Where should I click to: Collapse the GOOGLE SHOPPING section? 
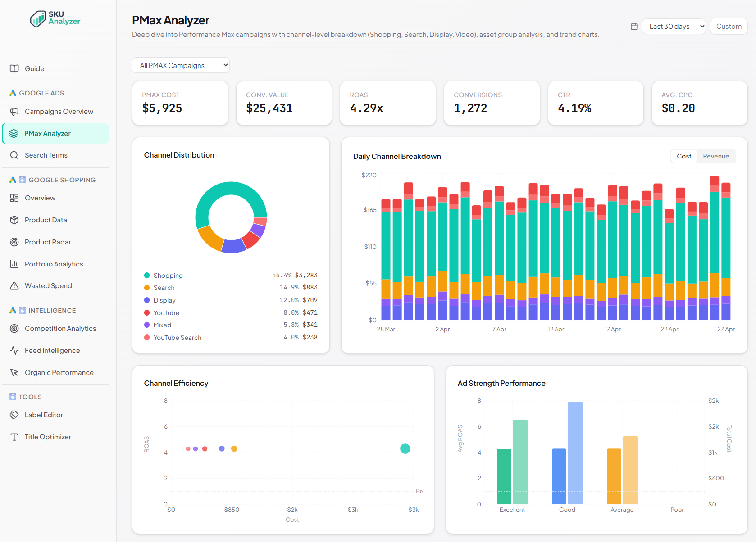click(x=62, y=180)
